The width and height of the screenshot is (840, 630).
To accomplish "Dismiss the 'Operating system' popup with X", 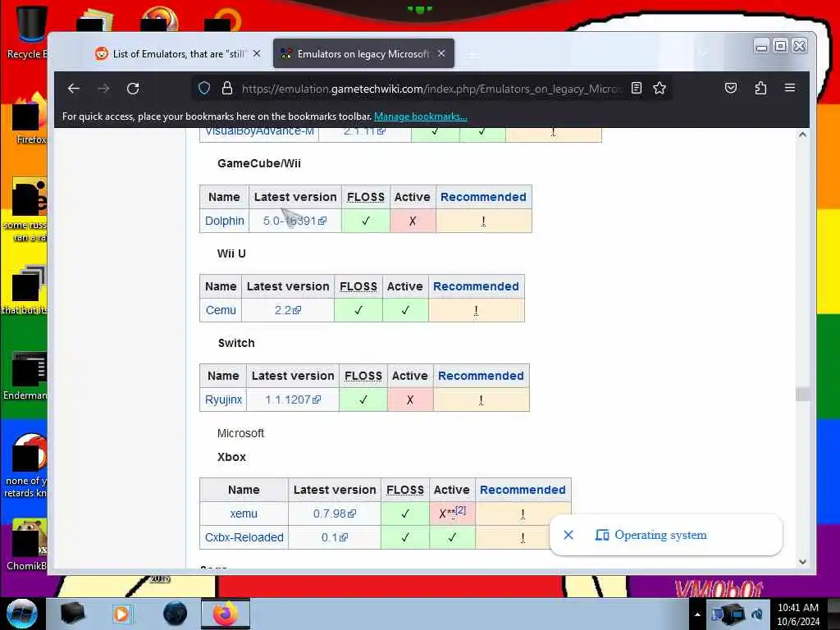I will pos(568,535).
